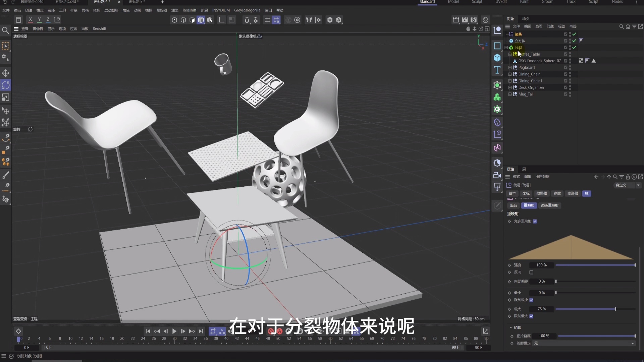Collapse the 分裂 object hierarchy
Screen dimensions: 644x362
pyautogui.click(x=506, y=48)
